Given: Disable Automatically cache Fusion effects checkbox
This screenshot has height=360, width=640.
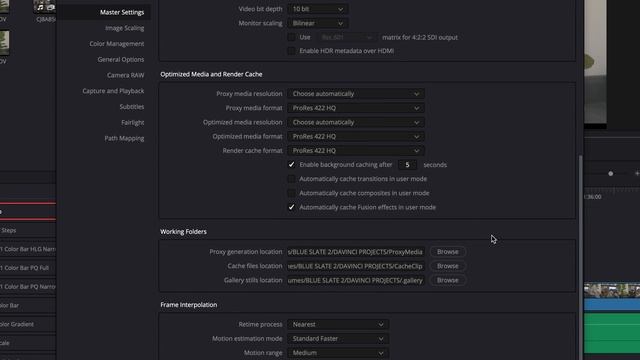Looking at the screenshot, I should (x=291, y=207).
